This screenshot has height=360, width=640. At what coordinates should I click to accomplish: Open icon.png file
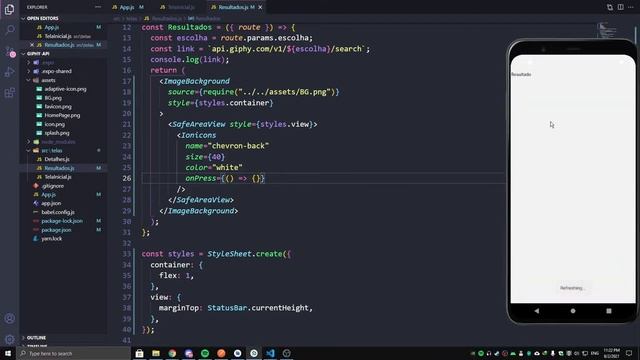tap(54, 124)
